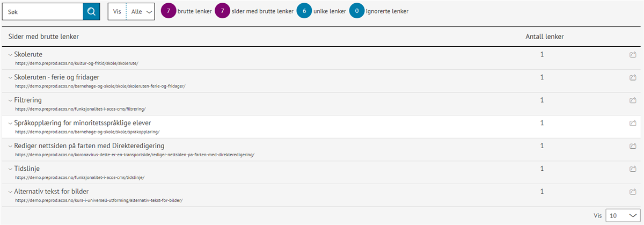Image resolution: width=644 pixels, height=225 pixels.
Task: Expand the Skolerute row chevron
Action: point(10,54)
